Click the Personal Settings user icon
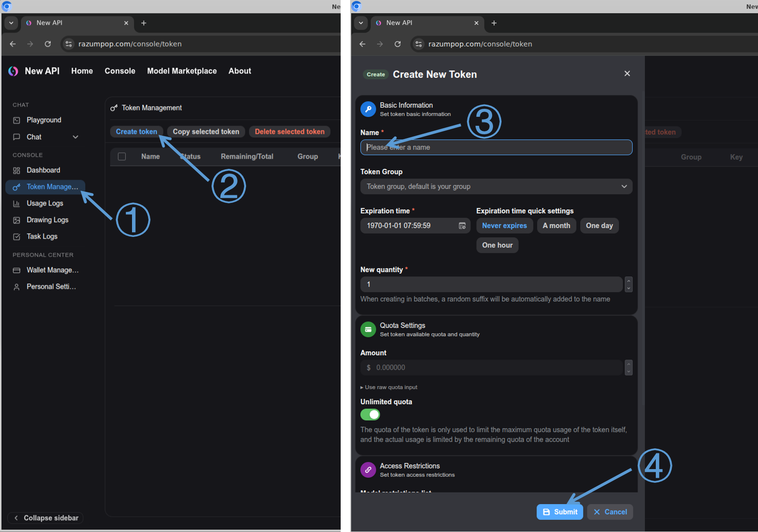758x532 pixels. click(17, 287)
